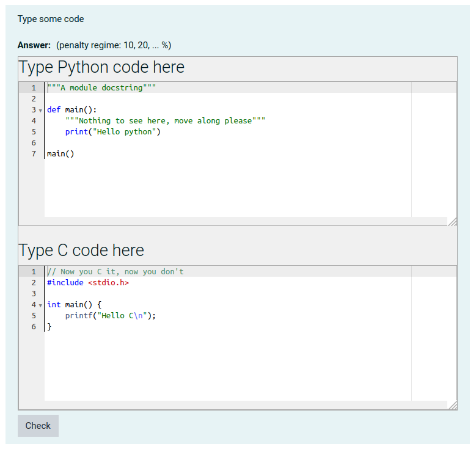The width and height of the screenshot is (476, 449).
Task: Click the 'penalty regime: 10, 20, ... %' text
Action: coord(114,45)
